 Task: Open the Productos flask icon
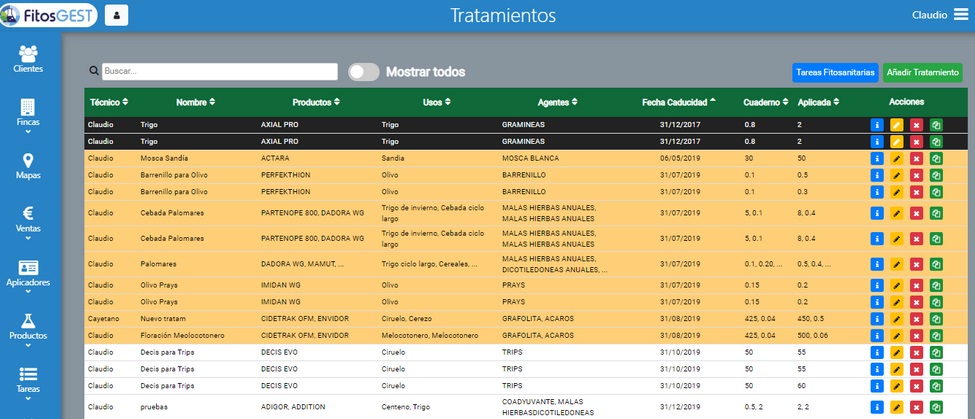[28, 321]
